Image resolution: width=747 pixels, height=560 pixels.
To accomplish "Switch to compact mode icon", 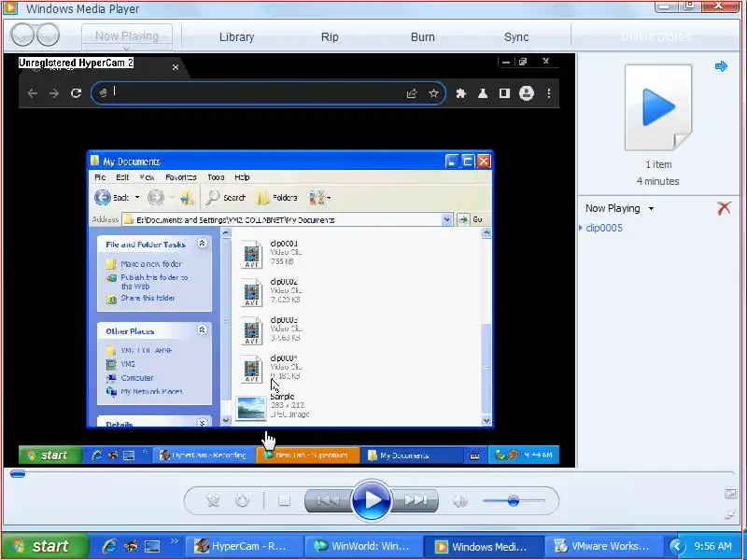I will coord(730,514).
